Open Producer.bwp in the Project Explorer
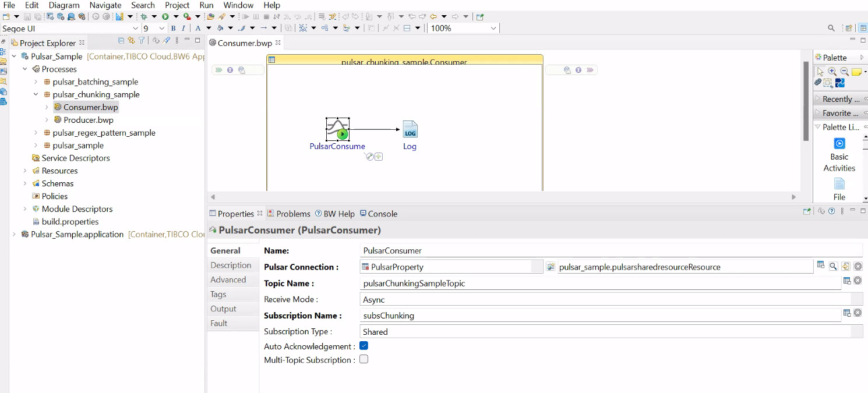The width and height of the screenshot is (868, 393). click(x=88, y=120)
